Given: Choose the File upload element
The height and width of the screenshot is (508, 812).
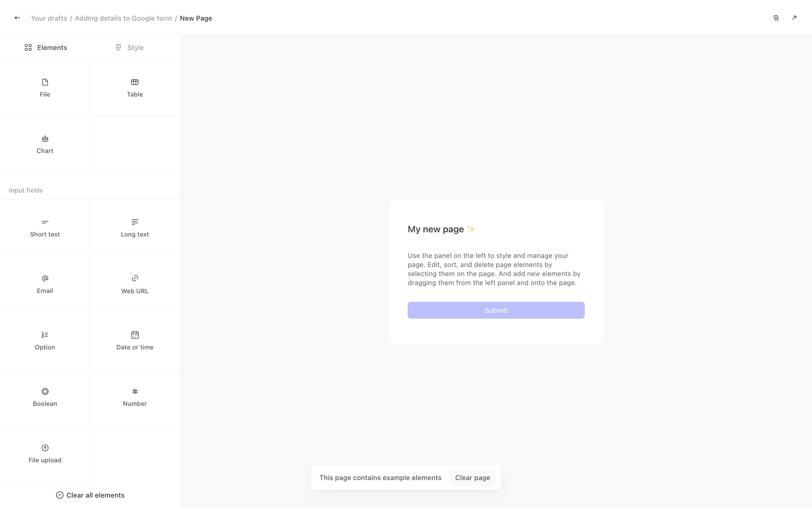Looking at the screenshot, I should tap(45, 453).
